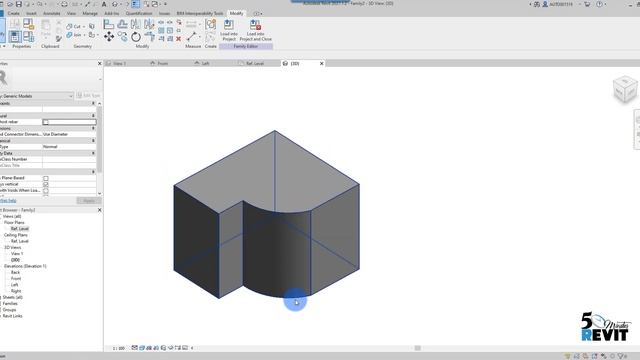Open the Manage ribbon tab

(x=90, y=13)
